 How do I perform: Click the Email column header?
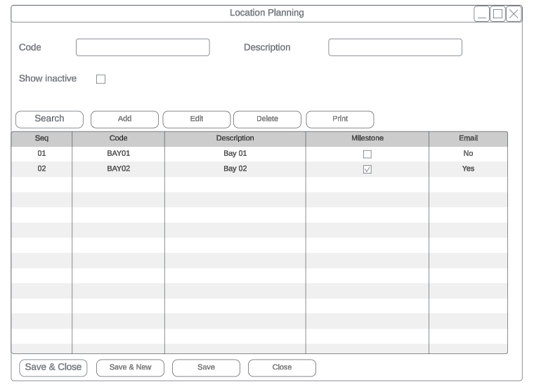click(x=468, y=138)
